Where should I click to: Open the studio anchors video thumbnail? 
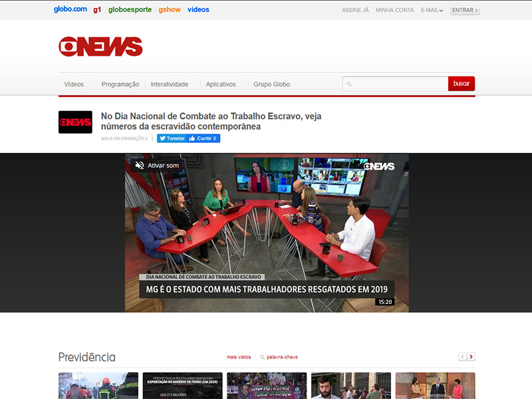coord(436,386)
